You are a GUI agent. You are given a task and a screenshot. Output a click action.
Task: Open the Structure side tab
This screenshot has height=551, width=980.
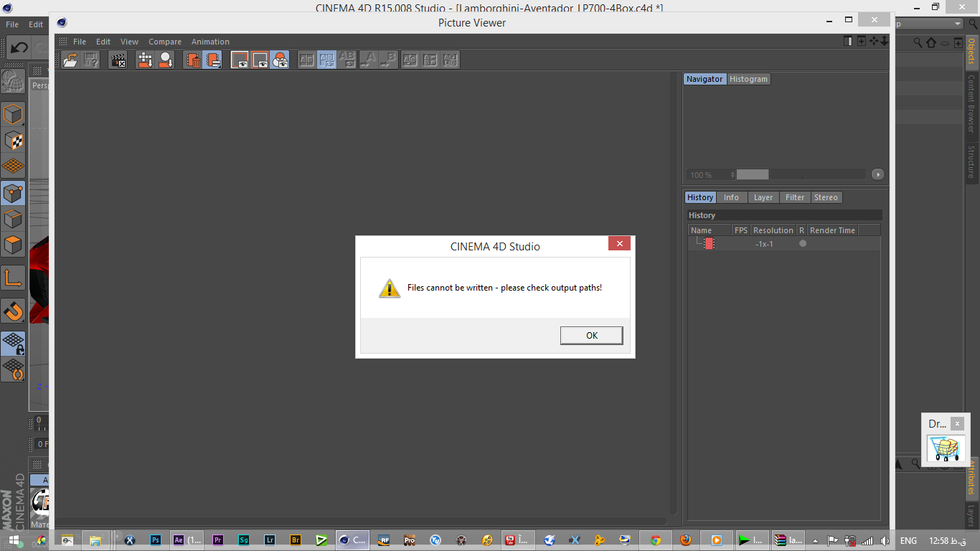tap(972, 161)
